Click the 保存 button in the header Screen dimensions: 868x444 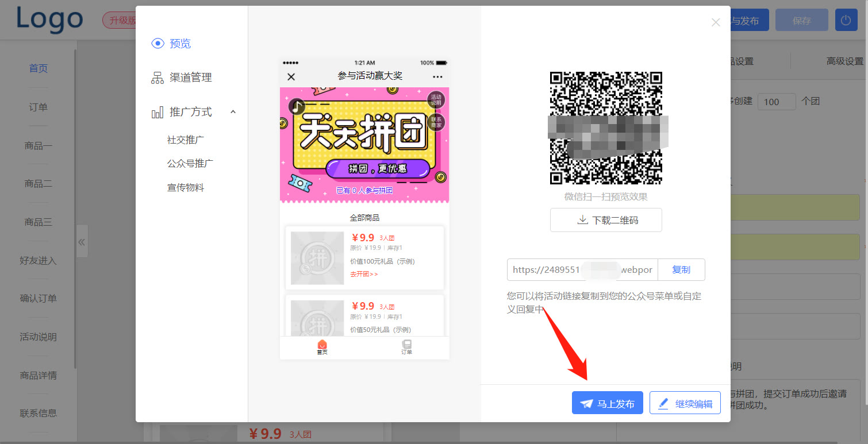click(801, 21)
